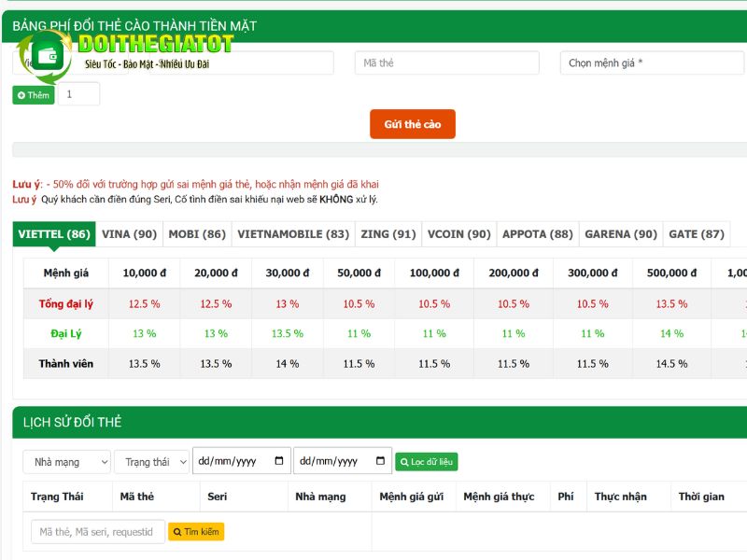
Task: Open calendar picker of first date field
Action: 279,460
